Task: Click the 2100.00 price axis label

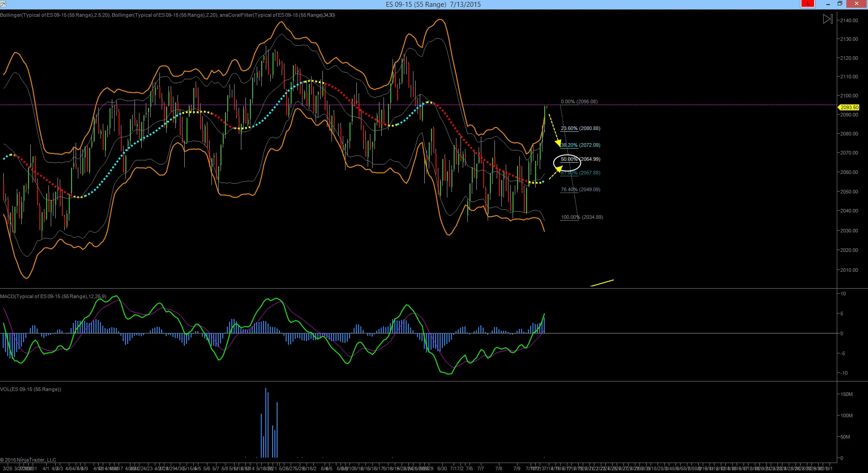Action: (849, 96)
